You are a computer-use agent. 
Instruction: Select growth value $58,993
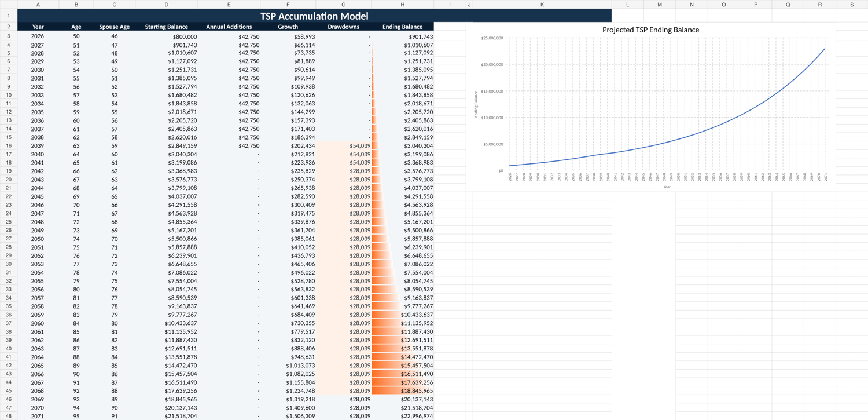tap(288, 36)
